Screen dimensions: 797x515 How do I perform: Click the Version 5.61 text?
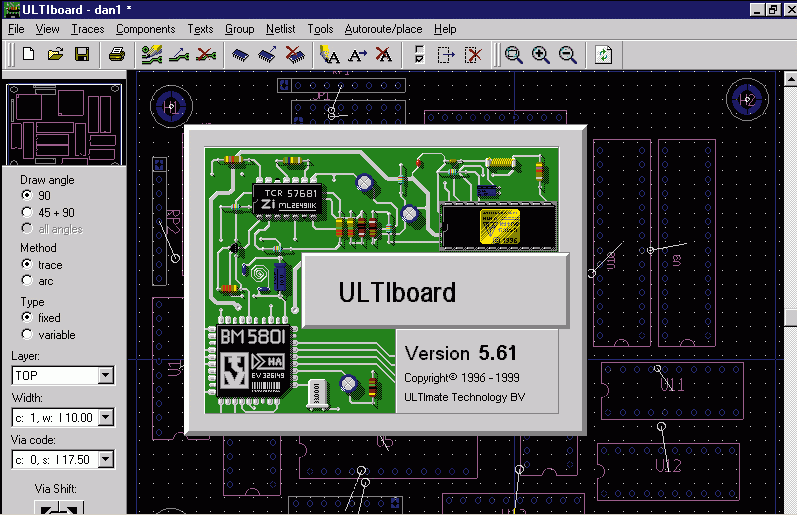[461, 353]
